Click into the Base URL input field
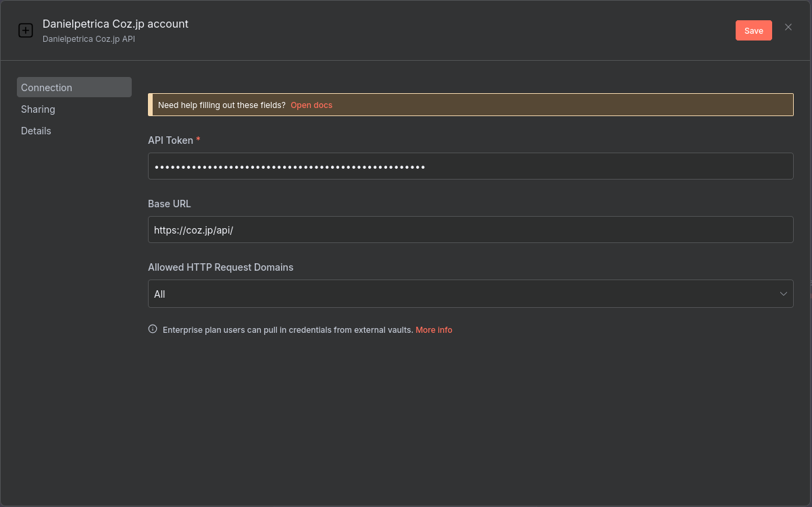 (x=470, y=230)
